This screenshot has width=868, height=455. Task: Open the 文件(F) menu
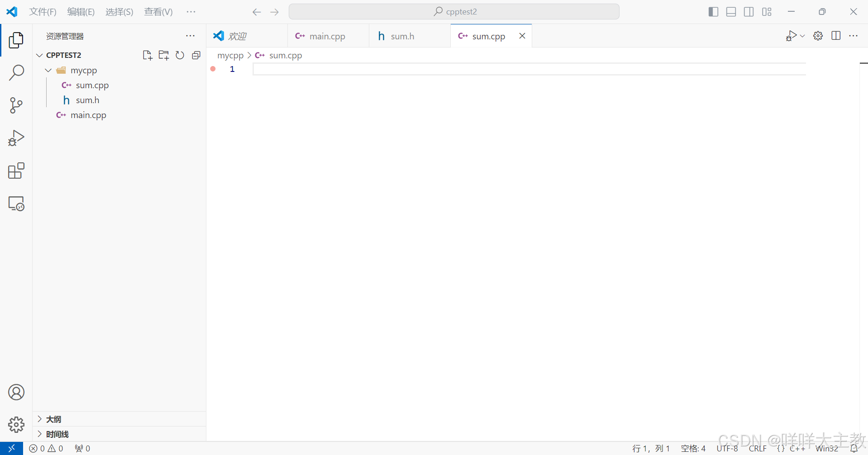43,12
